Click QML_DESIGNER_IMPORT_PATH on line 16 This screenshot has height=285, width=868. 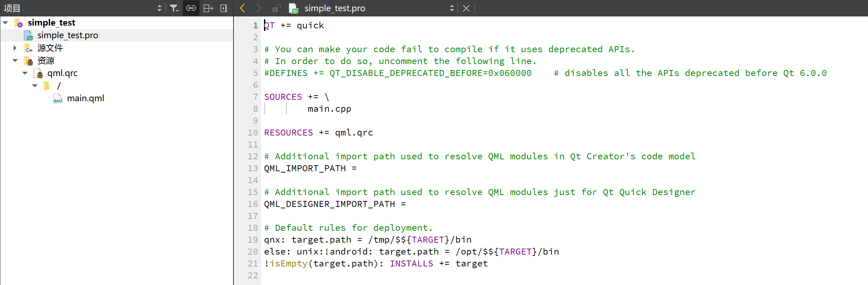(x=330, y=204)
